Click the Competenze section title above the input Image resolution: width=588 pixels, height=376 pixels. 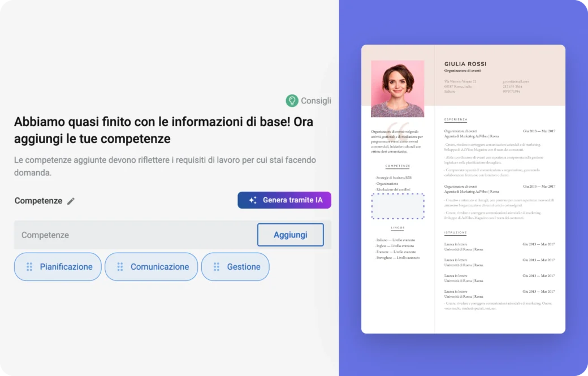pyautogui.click(x=38, y=201)
